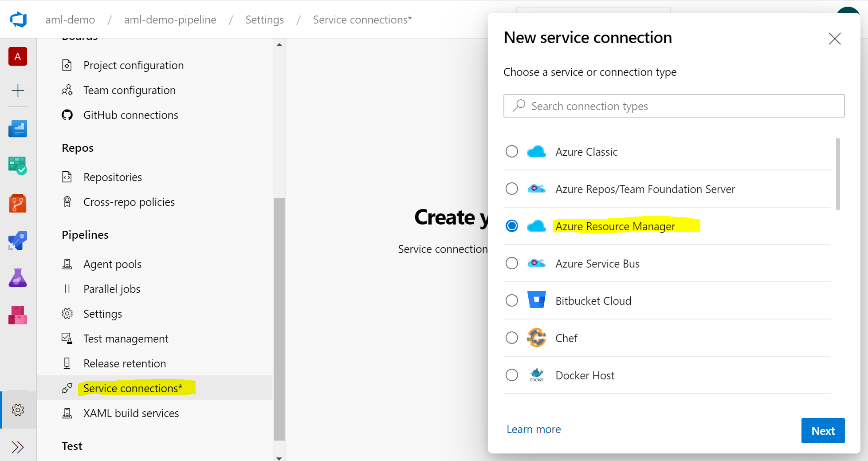Click the Bitbucket Cloud logo
Viewport: 868px width, 461px height.
point(537,300)
